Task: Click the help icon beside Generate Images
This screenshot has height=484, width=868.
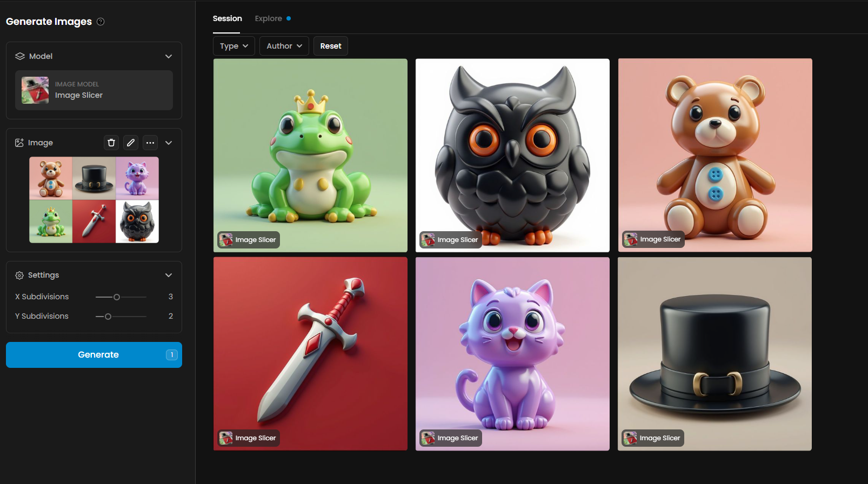Action: click(101, 22)
